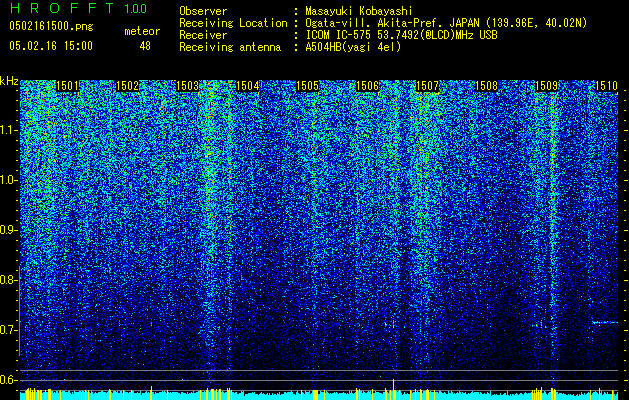Click the meteor count value 48
Screen dimensions: 629x400
pyautogui.click(x=145, y=46)
